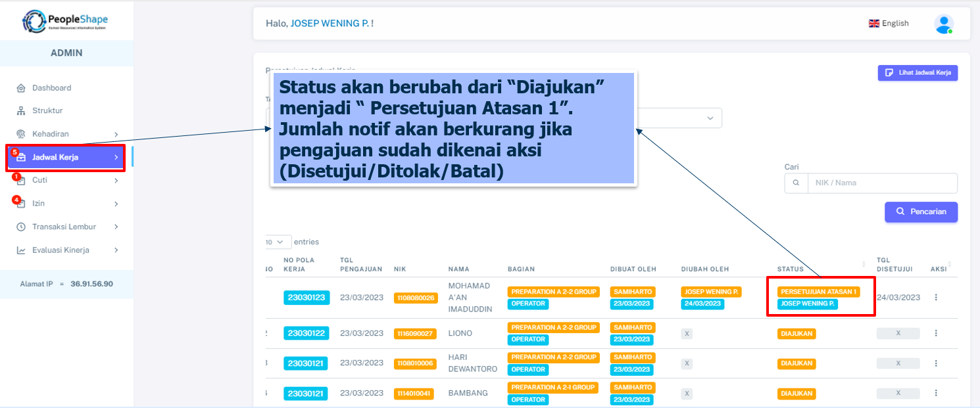This screenshot has height=408, width=980.
Task: Click the Transaksi Lembur clock icon
Action: point(21,227)
